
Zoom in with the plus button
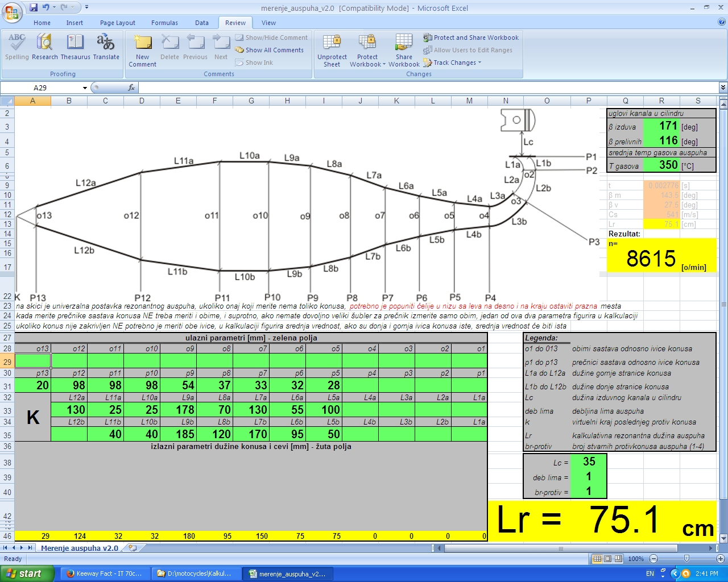[721, 559]
